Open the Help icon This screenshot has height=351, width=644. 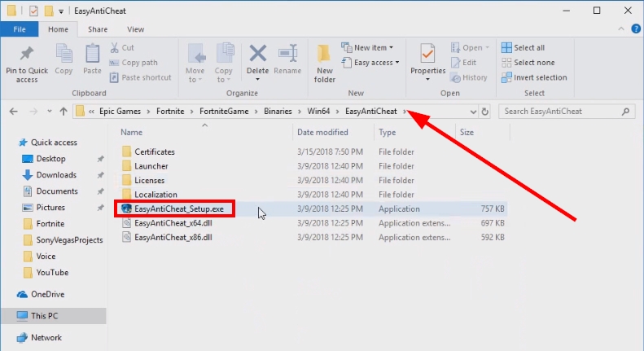[x=636, y=29]
